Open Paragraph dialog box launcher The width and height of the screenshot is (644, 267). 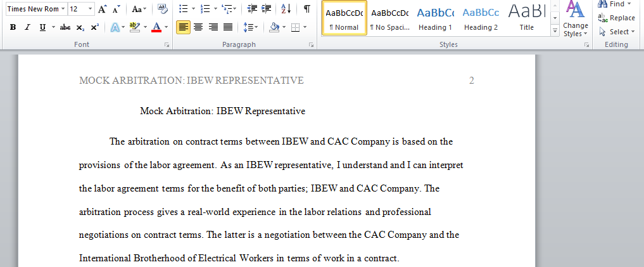[x=312, y=45]
